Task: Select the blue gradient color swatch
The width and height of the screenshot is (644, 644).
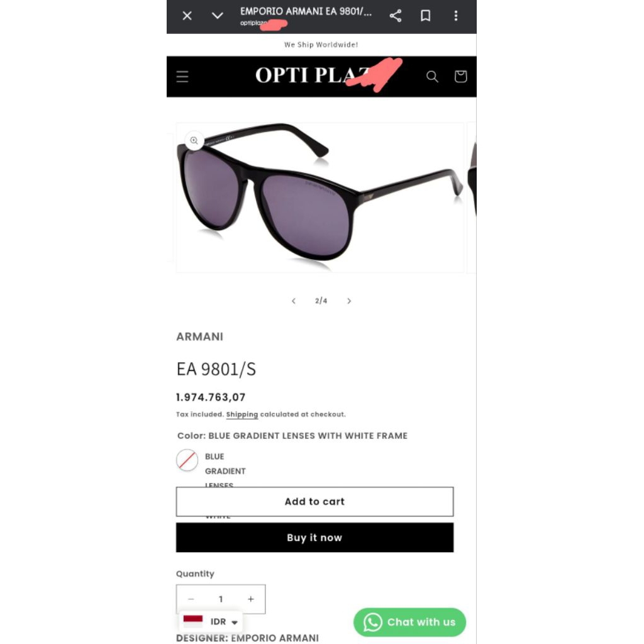Action: tap(187, 460)
